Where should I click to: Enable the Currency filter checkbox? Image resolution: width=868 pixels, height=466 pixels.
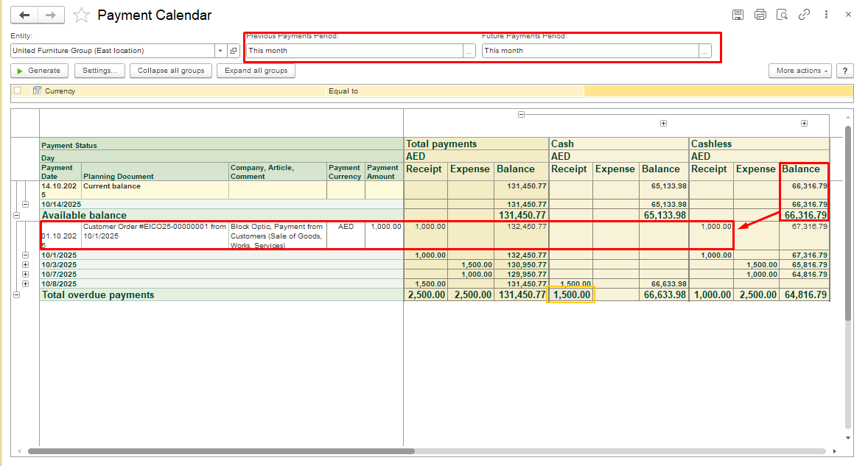(18, 91)
